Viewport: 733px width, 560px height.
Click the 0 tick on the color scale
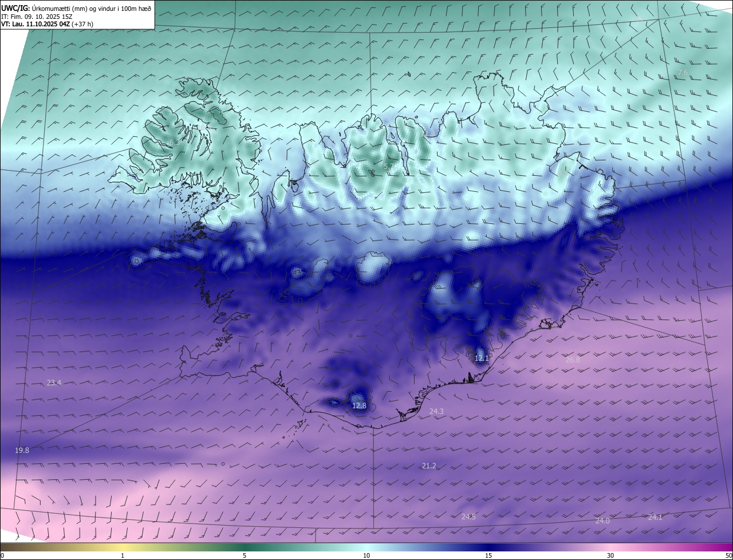tap(2, 555)
